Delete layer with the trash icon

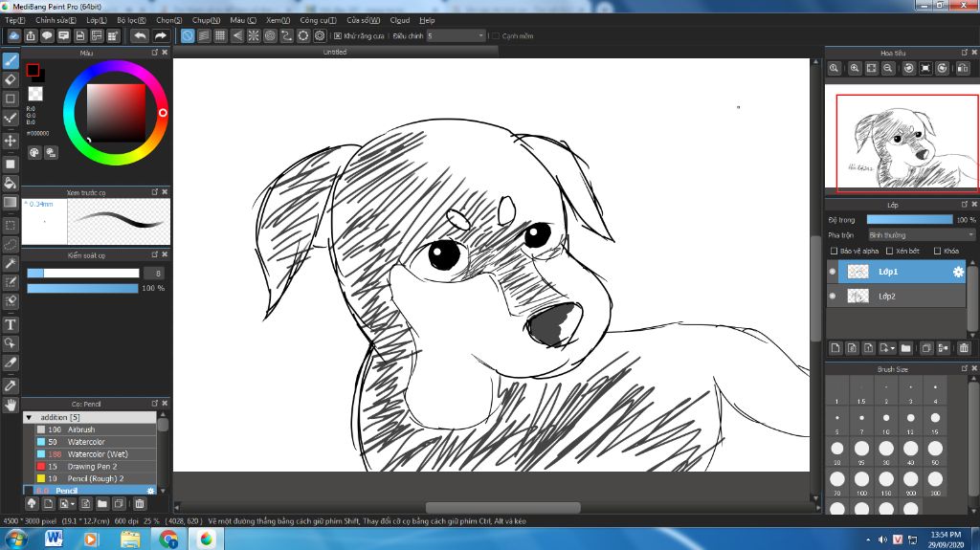964,348
